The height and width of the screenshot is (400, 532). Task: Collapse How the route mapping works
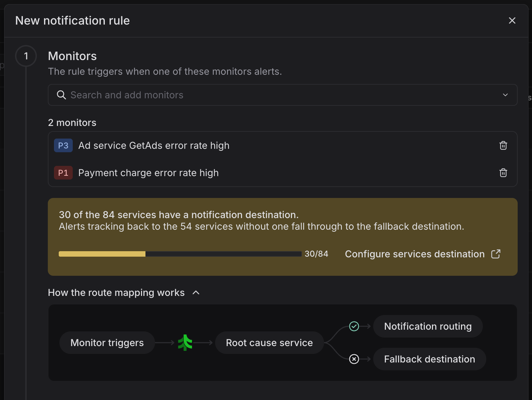124,292
